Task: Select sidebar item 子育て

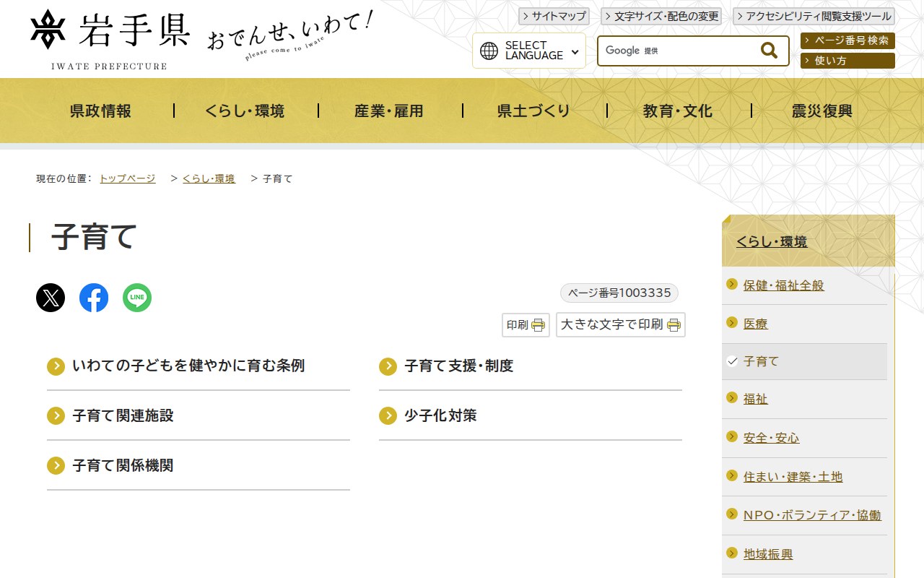Action: coord(762,361)
